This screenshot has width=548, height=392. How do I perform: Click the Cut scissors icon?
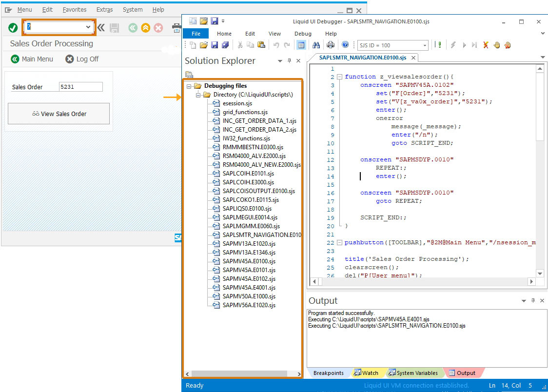(240, 45)
